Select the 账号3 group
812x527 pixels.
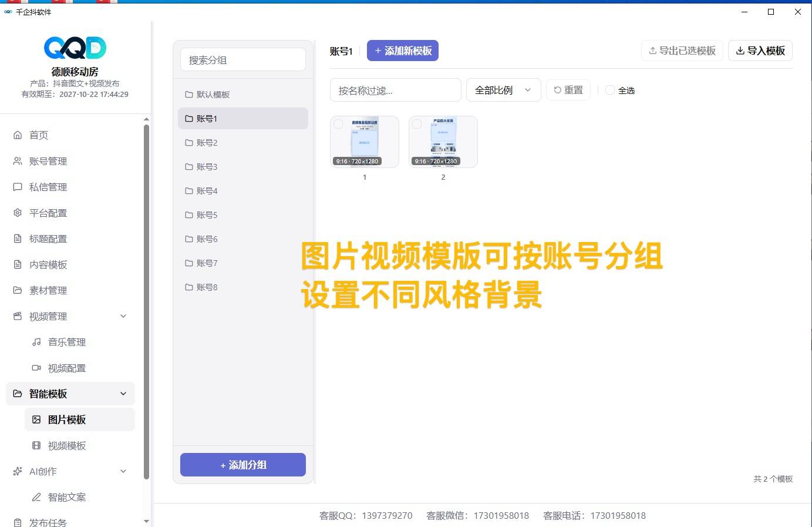coord(243,167)
